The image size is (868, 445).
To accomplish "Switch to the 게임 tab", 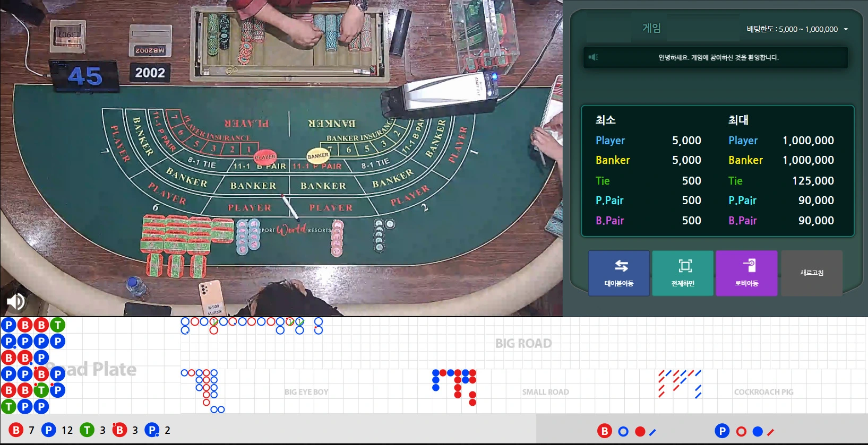I will (x=651, y=29).
